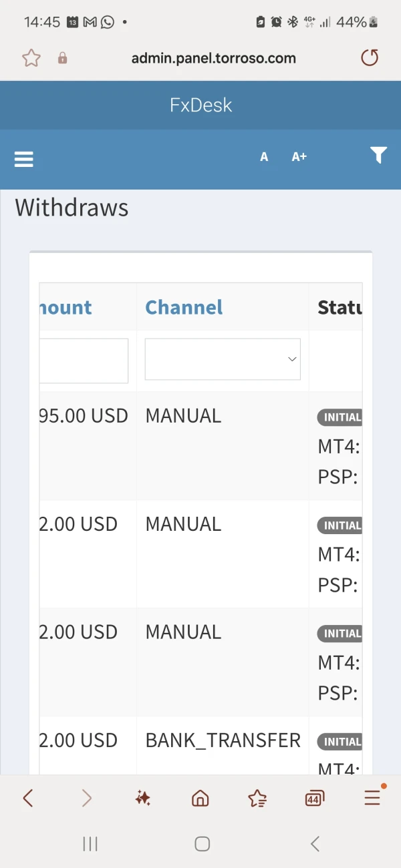Click the filter funnel icon
This screenshot has width=401, height=868.
(x=378, y=156)
